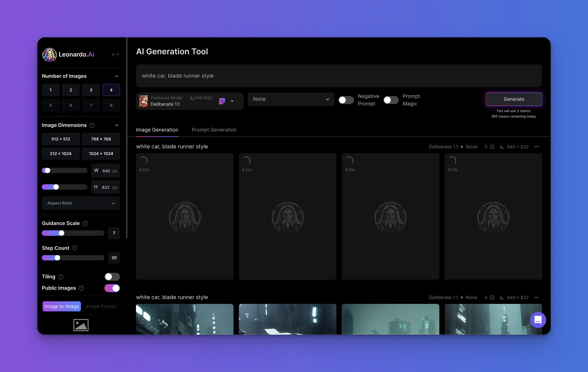Click the purple prompt icon on the model selector
Screen dimensions: 588x372
pyautogui.click(x=222, y=101)
